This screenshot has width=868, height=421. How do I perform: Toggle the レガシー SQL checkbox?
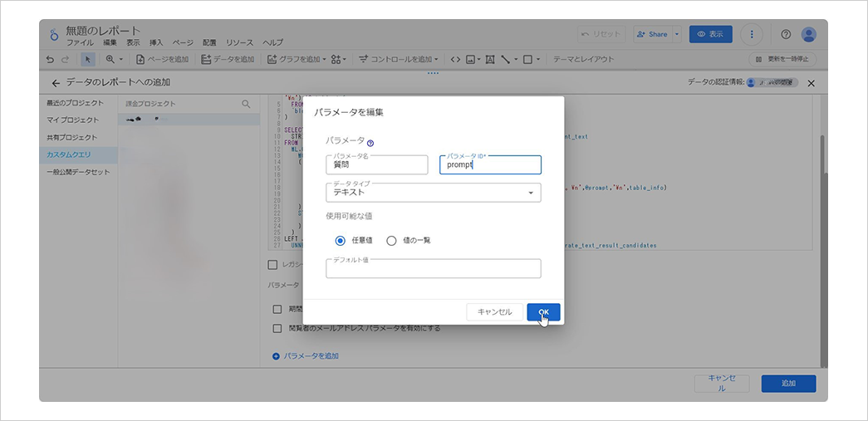click(272, 264)
